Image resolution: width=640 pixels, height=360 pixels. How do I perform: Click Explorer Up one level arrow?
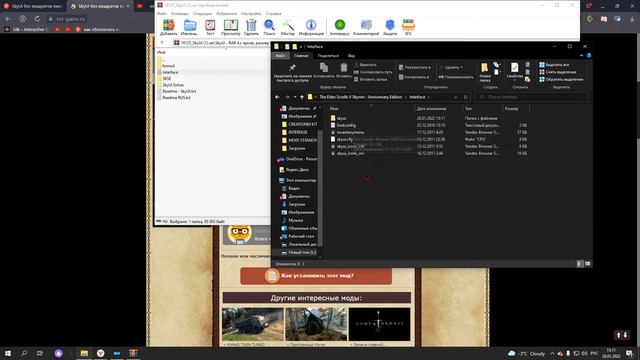point(302,97)
